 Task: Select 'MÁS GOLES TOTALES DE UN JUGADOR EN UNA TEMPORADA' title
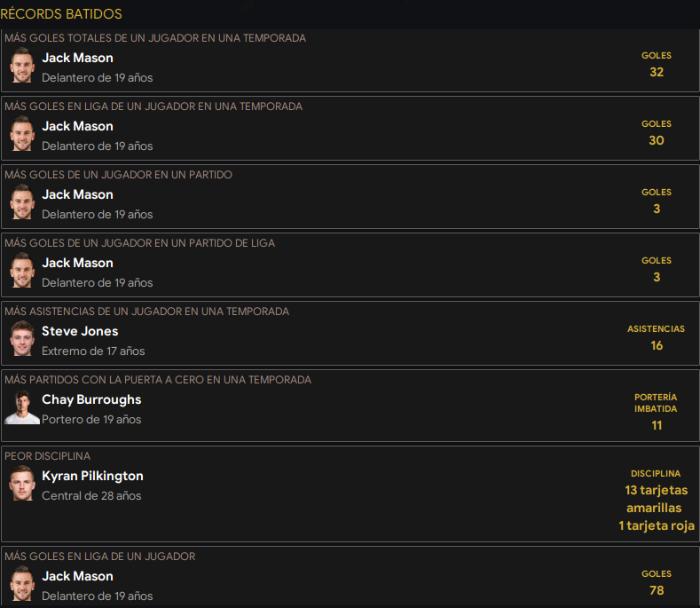(155, 38)
